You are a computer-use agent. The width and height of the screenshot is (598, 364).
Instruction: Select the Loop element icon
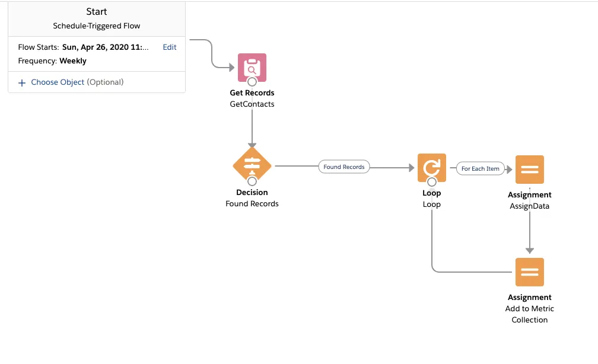tap(431, 168)
